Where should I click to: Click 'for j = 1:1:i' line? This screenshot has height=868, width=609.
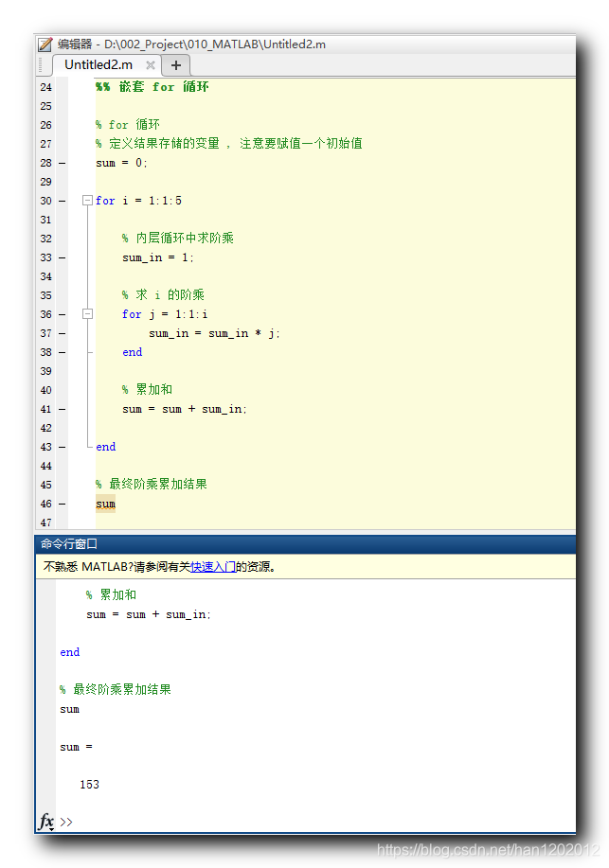pyautogui.click(x=165, y=314)
